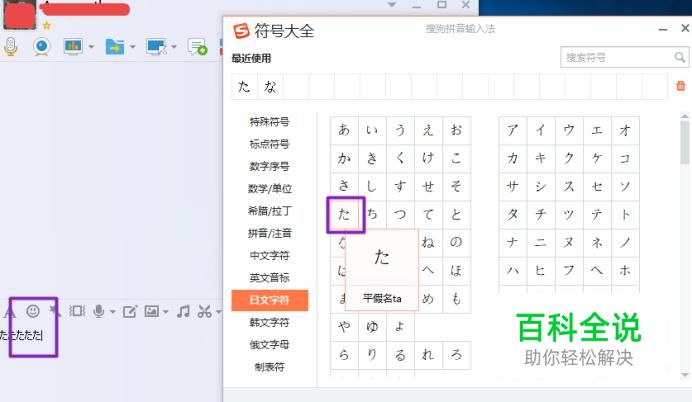
Task: Expand the presentation icon's dropdown arrow
Action: [91, 46]
